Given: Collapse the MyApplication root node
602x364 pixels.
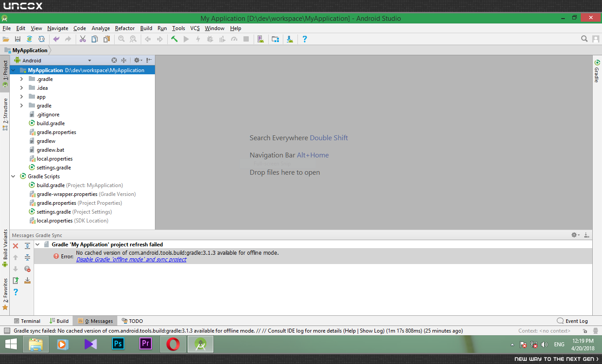Looking at the screenshot, I should pyautogui.click(x=13, y=70).
